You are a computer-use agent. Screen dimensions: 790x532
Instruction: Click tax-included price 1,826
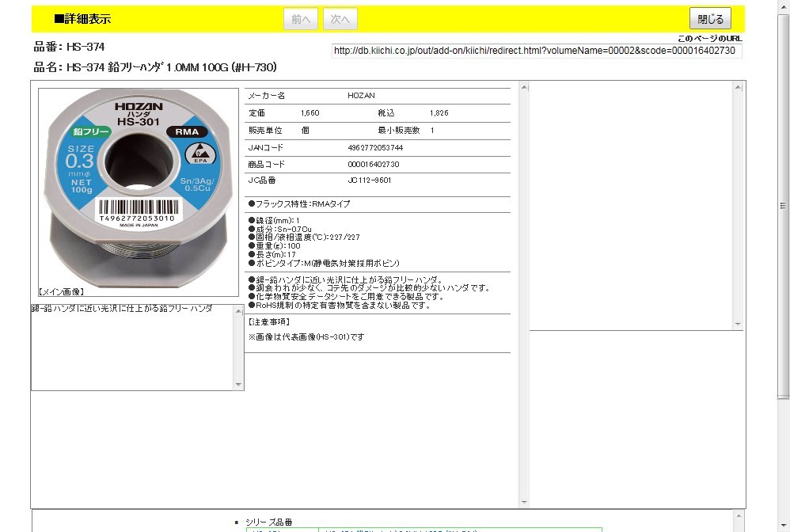point(439,113)
